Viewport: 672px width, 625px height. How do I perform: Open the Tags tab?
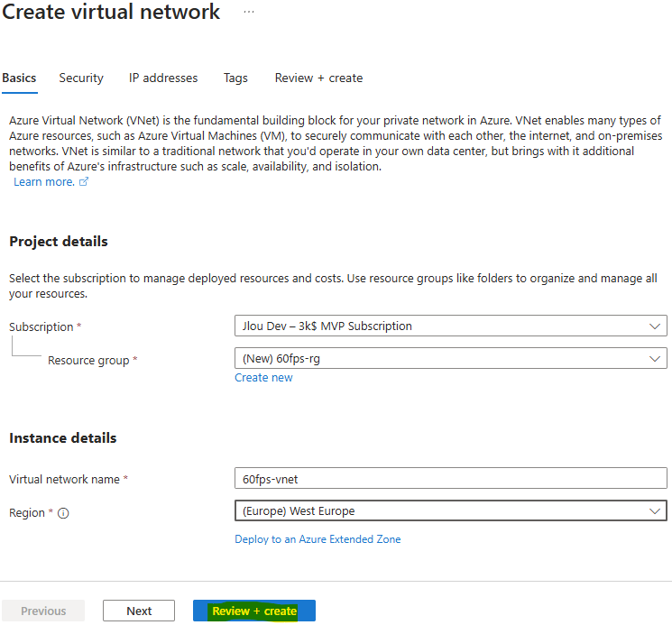point(235,78)
